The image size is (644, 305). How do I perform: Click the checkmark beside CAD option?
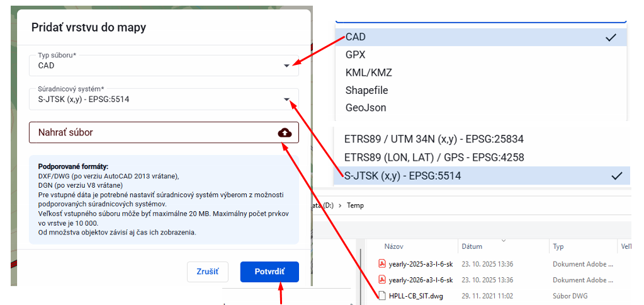click(610, 37)
